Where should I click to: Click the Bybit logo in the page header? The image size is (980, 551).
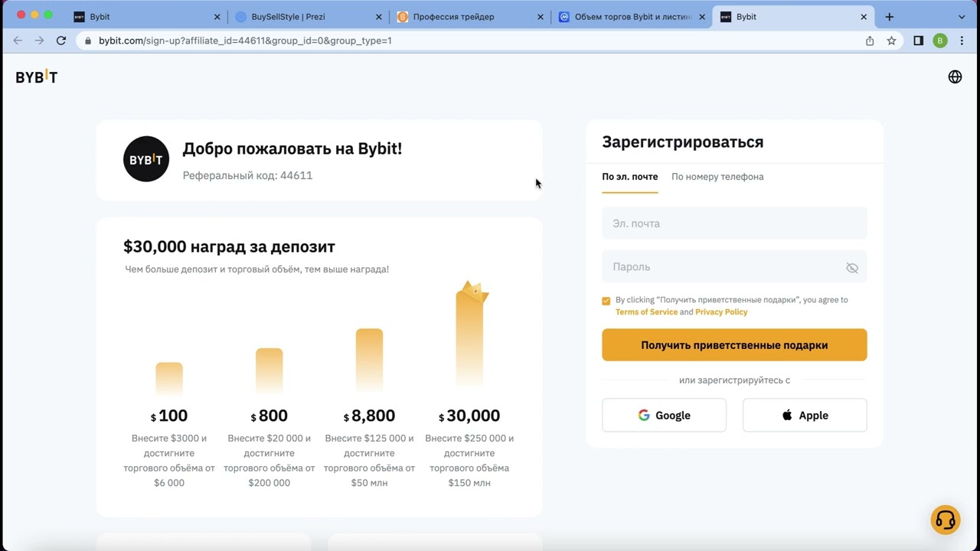[37, 77]
